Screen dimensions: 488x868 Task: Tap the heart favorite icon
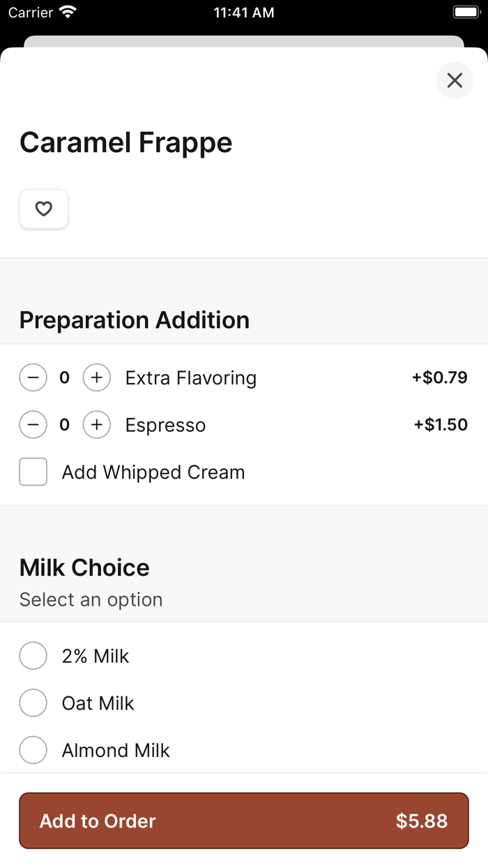click(44, 209)
